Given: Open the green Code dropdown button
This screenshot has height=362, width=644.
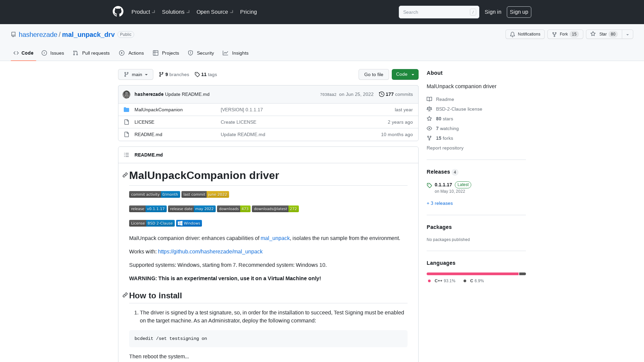Looking at the screenshot, I should click(405, 74).
